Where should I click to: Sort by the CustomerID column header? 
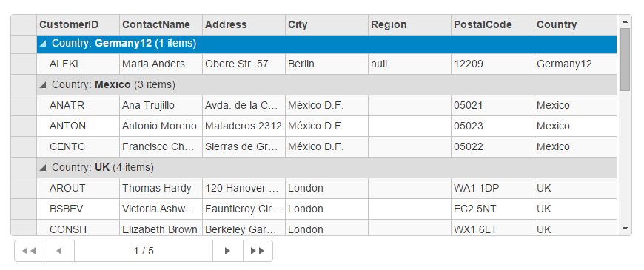coord(78,24)
